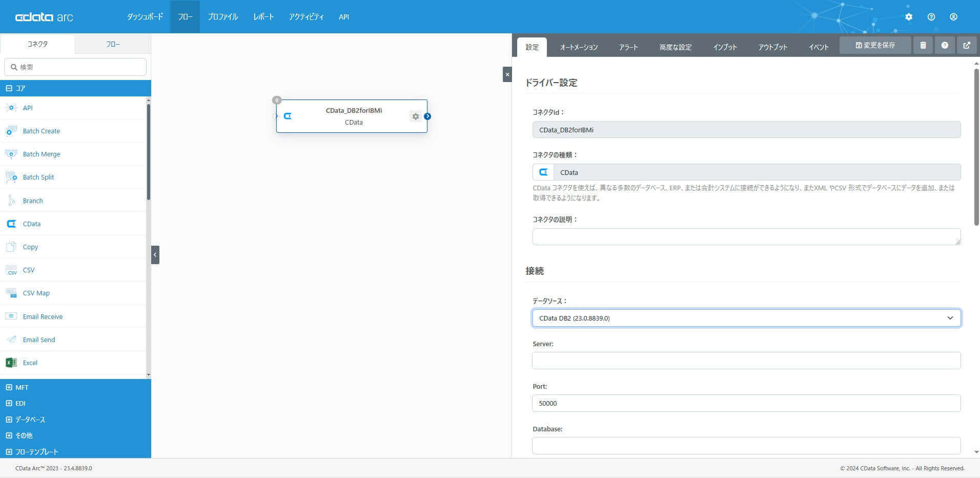Image resolution: width=980 pixels, height=478 pixels.
Task: Focus the Database input field
Action: (746, 446)
